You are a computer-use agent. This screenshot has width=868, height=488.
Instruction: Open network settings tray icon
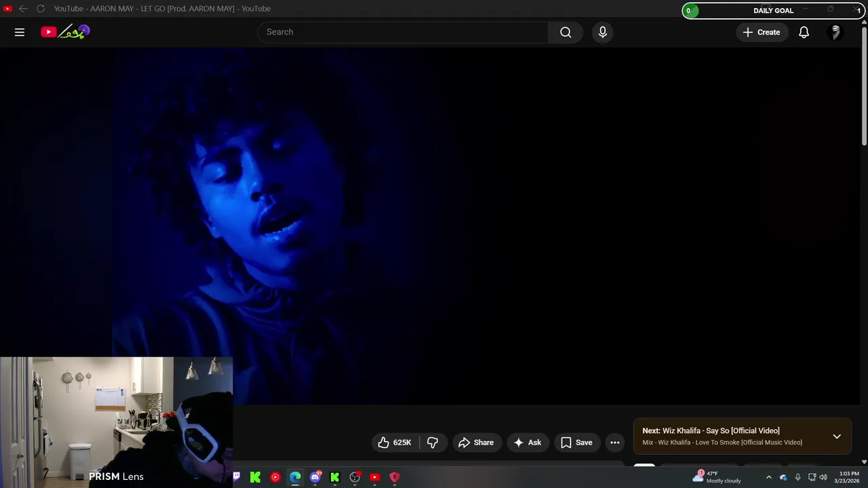[812, 477]
